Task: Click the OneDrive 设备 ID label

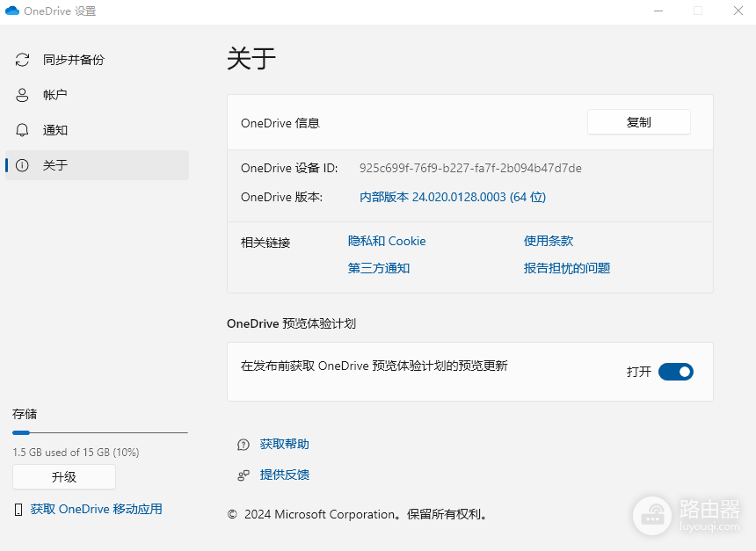Action: pyautogui.click(x=289, y=168)
